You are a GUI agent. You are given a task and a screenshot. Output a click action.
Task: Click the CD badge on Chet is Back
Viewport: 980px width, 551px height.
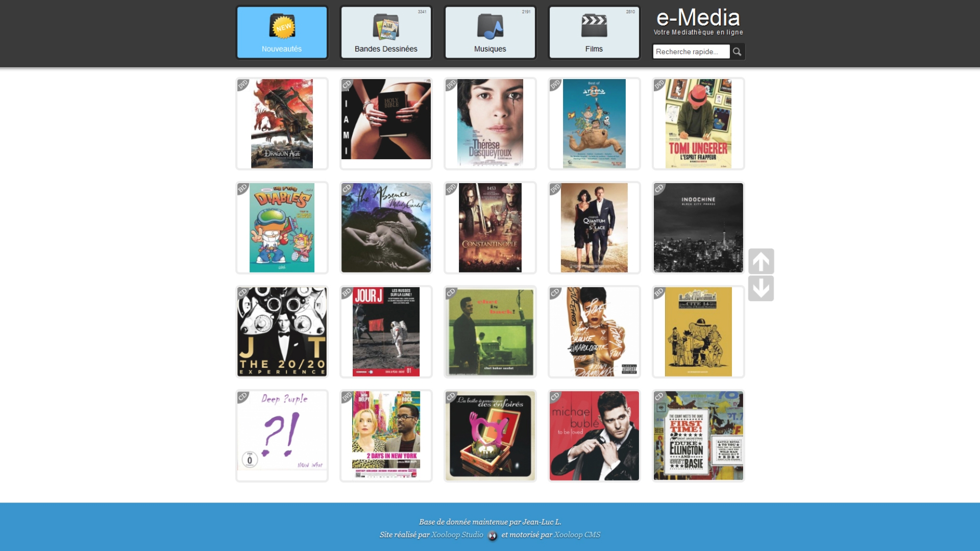[450, 292]
